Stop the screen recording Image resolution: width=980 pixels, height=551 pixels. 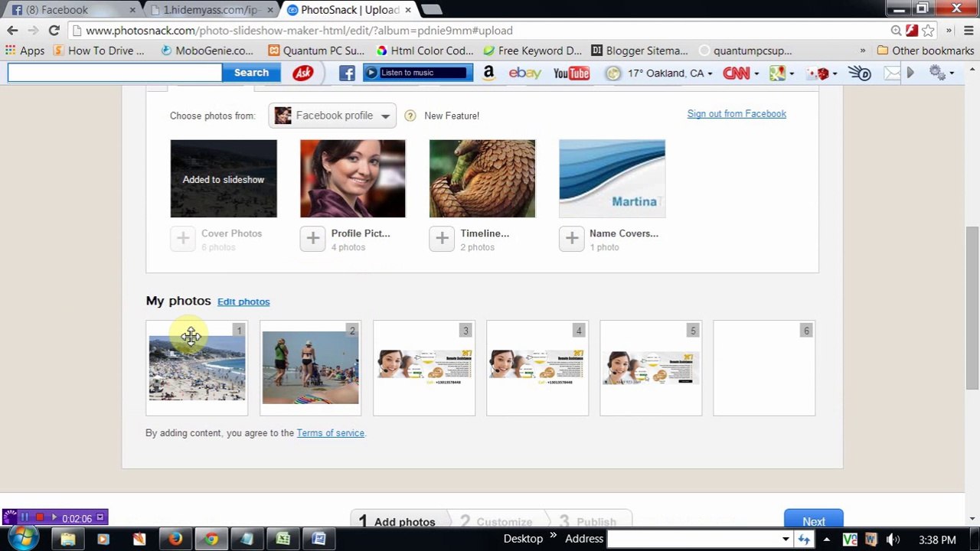(x=40, y=518)
